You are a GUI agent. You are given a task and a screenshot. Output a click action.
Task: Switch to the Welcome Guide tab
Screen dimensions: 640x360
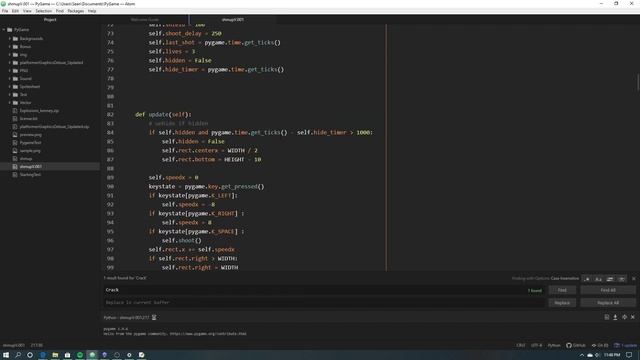[x=144, y=20]
